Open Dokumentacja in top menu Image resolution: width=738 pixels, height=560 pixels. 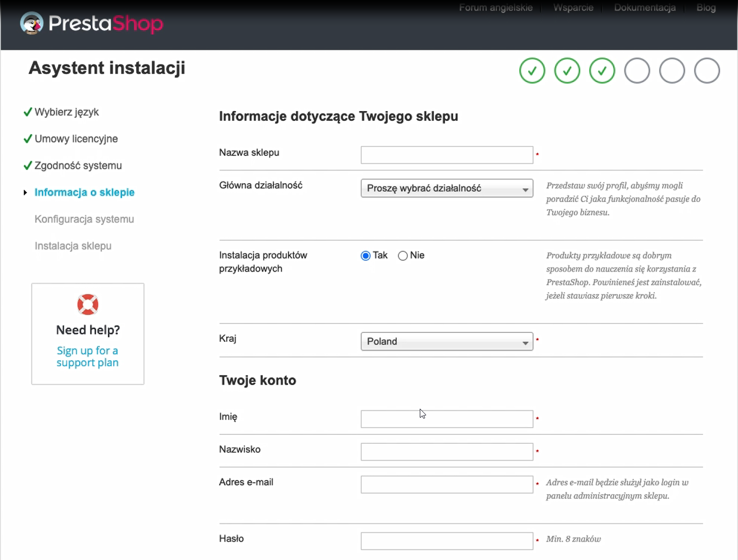coord(644,7)
